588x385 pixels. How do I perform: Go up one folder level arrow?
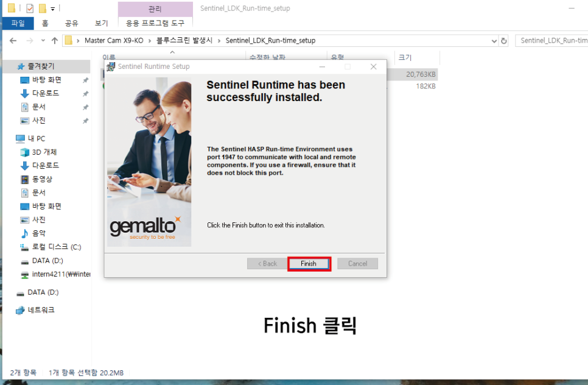coord(55,41)
